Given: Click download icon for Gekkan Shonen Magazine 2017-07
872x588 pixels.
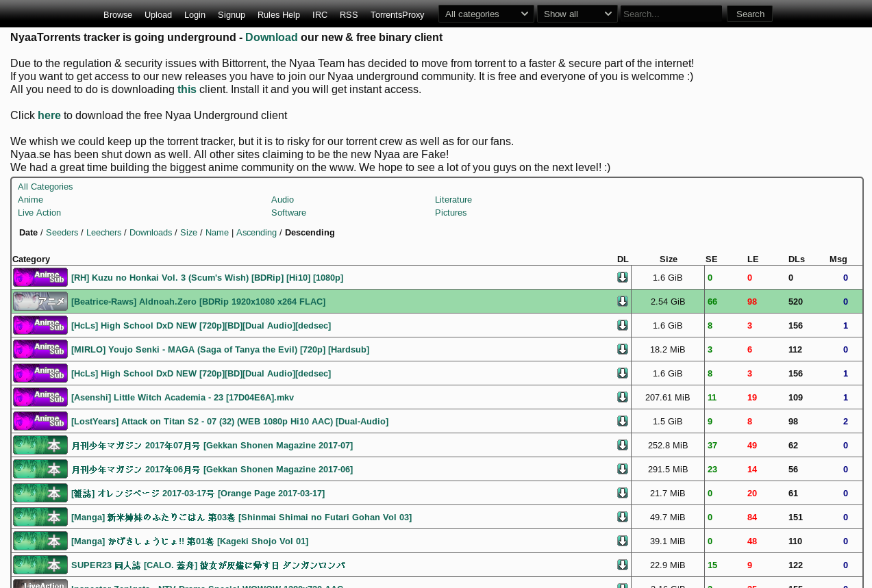Looking at the screenshot, I should 623,445.
